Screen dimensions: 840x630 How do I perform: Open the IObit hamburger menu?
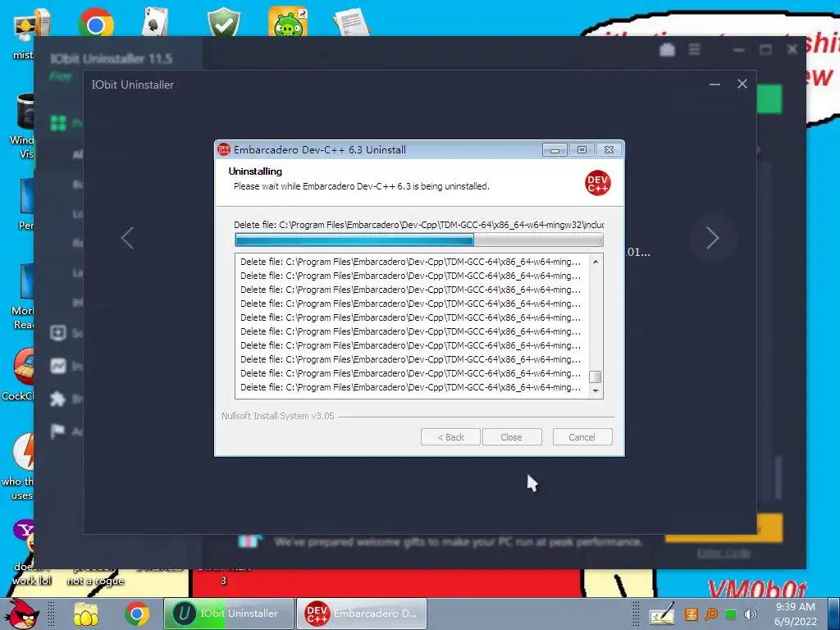(694, 50)
